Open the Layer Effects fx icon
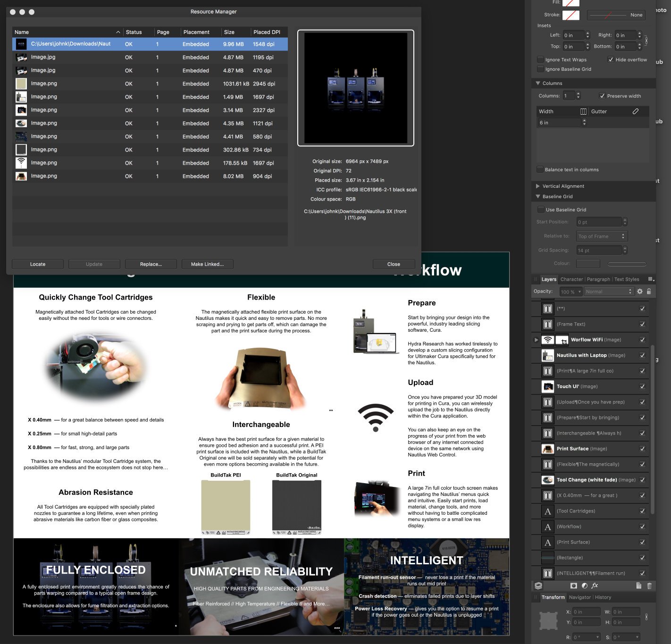 click(x=595, y=585)
